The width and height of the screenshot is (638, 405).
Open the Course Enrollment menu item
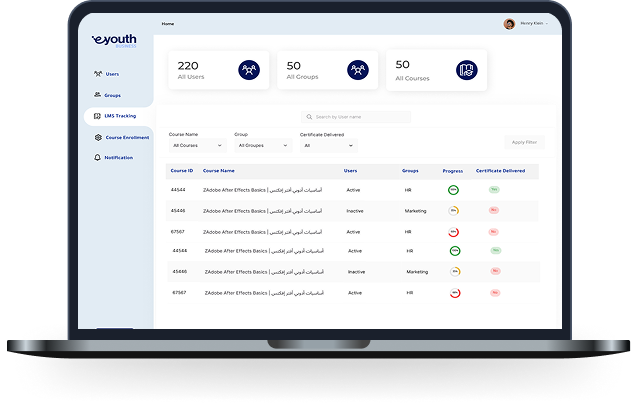tap(126, 137)
